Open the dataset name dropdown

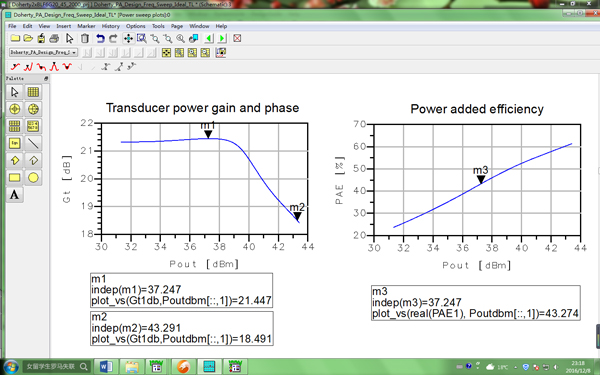[x=43, y=52]
